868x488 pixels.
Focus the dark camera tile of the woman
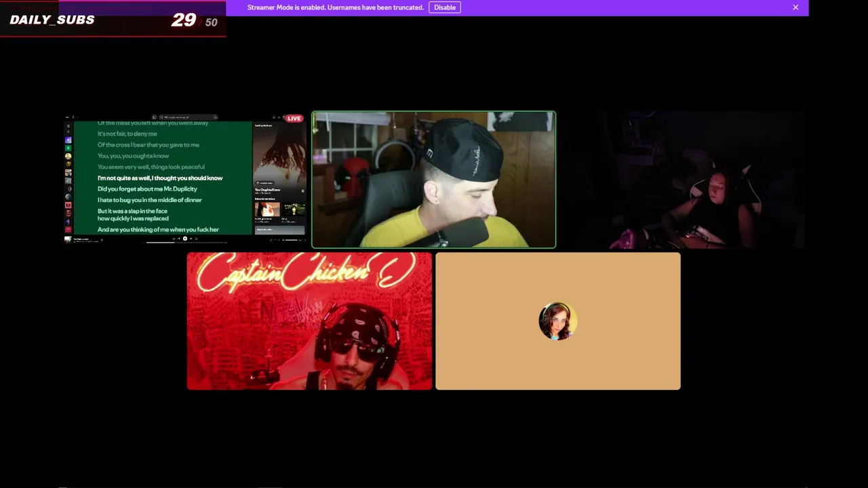682,180
